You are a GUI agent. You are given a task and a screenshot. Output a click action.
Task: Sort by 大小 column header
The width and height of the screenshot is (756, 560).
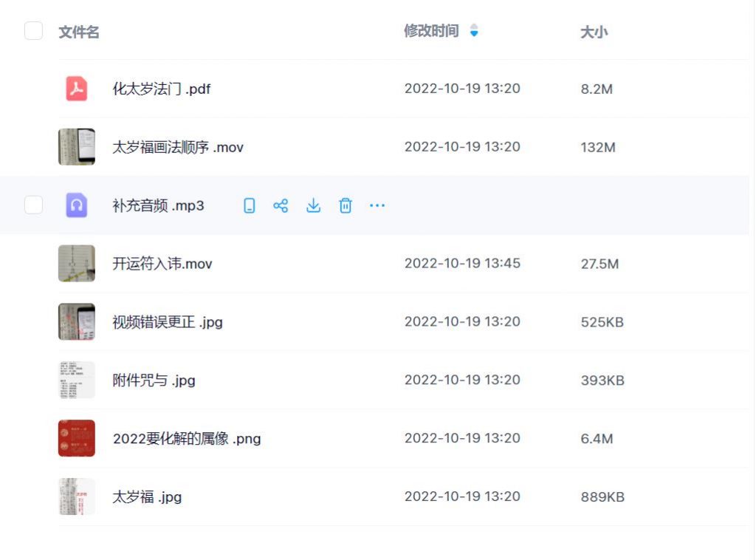click(594, 32)
